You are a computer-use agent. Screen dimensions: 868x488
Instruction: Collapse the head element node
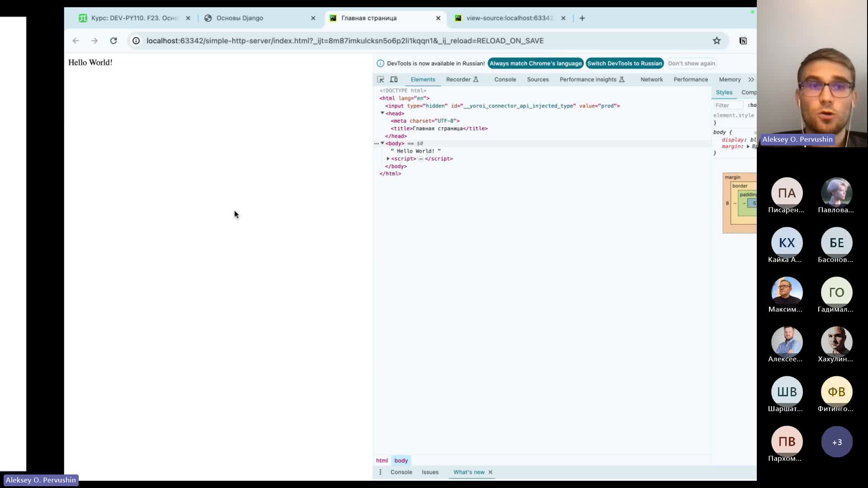[x=382, y=113]
